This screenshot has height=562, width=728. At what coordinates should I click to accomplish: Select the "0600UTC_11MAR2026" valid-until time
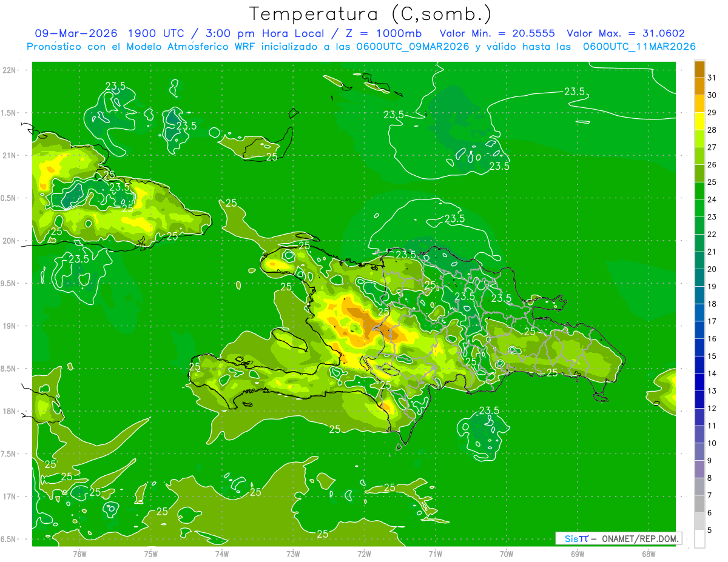pyautogui.click(x=639, y=46)
